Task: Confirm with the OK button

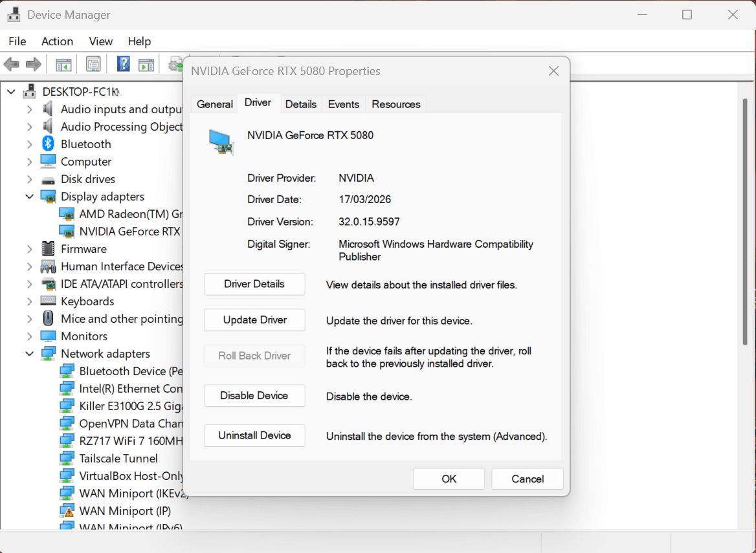Action: pos(449,479)
